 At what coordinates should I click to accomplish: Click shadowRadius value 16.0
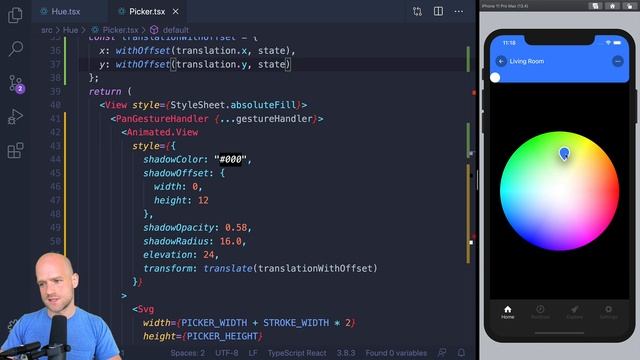(x=231, y=241)
